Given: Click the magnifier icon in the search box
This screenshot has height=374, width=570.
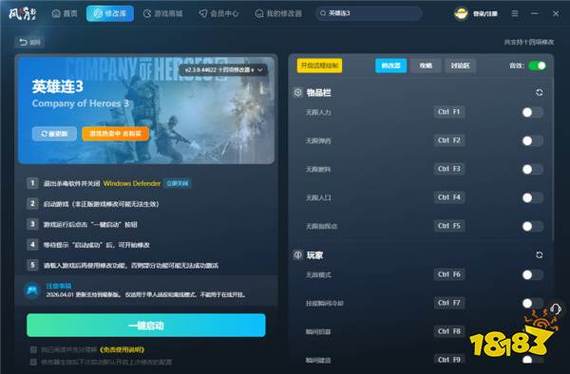Looking at the screenshot, I should [322, 13].
